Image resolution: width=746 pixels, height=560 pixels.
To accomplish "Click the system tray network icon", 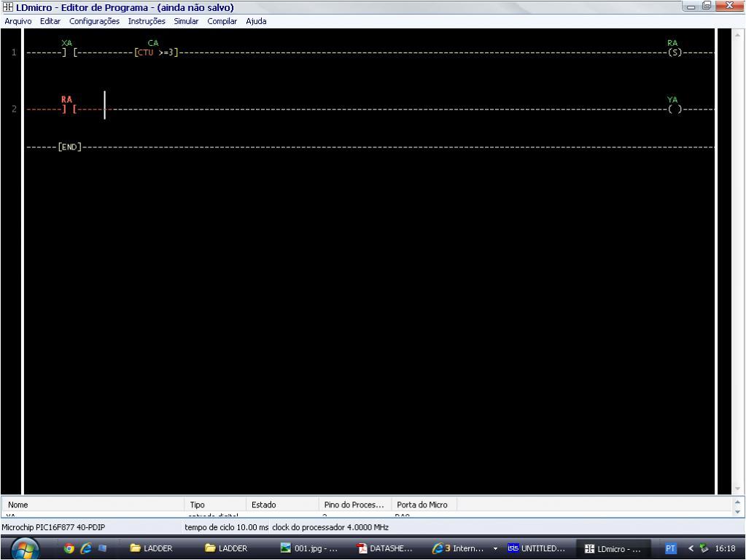I will tap(704, 548).
